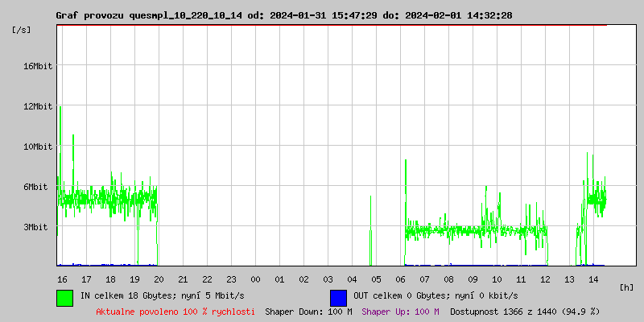The width and height of the screenshot is (644, 322).
Task: Click the 'Shaper Down: 100 M' text
Action: 308,311
